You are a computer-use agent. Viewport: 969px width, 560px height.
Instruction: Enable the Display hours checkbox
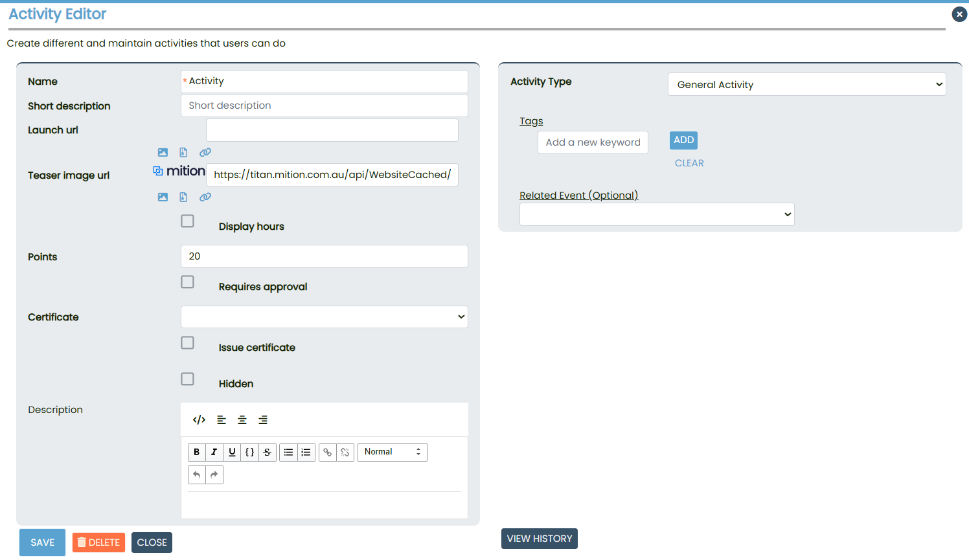click(188, 221)
